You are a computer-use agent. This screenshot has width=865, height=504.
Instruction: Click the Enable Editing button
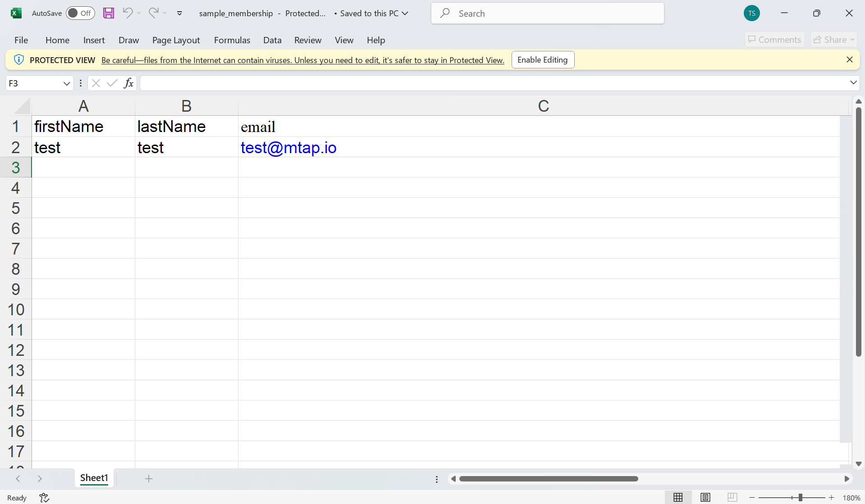[542, 59]
